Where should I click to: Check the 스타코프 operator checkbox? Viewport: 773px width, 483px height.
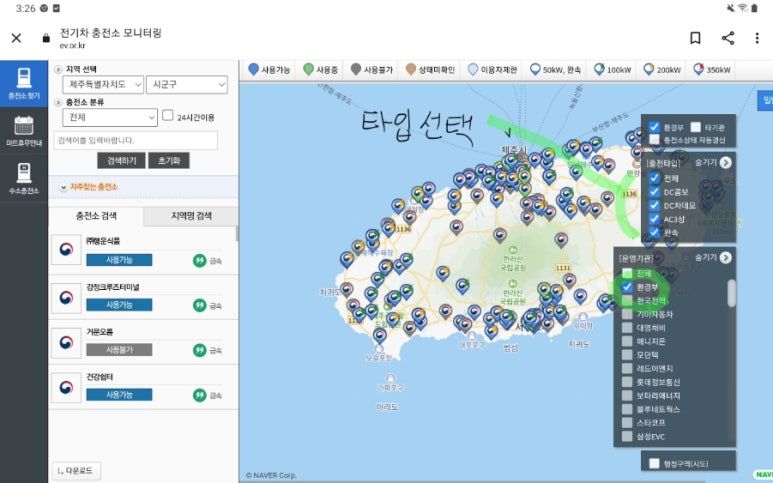[x=627, y=422]
